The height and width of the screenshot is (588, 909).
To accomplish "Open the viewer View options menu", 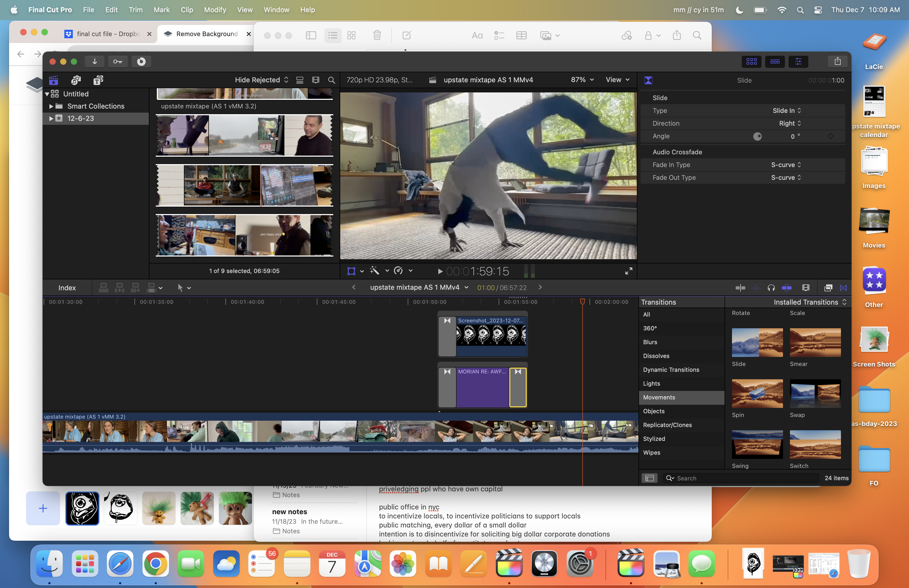I will [x=617, y=80].
